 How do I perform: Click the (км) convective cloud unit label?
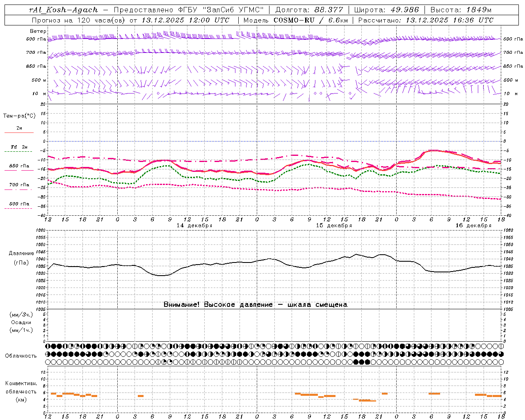coord(21,399)
